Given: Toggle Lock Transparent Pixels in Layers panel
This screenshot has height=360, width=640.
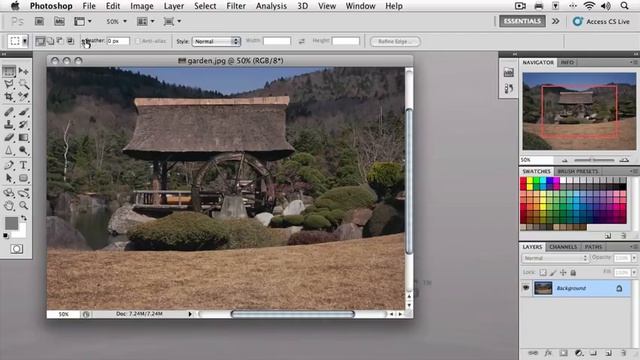Looking at the screenshot, I should tap(543, 272).
